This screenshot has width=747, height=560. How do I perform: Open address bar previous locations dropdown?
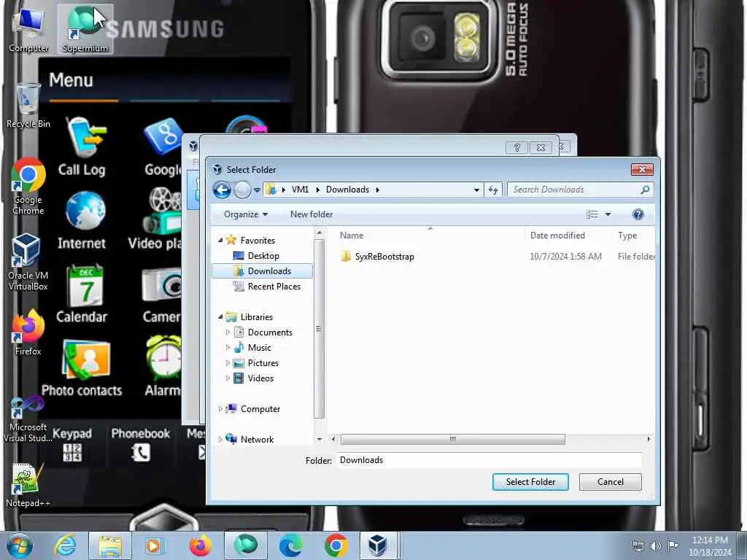[x=476, y=190]
